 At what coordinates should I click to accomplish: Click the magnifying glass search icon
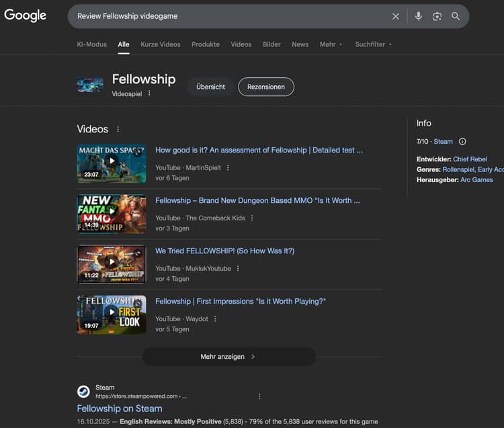pos(456,16)
